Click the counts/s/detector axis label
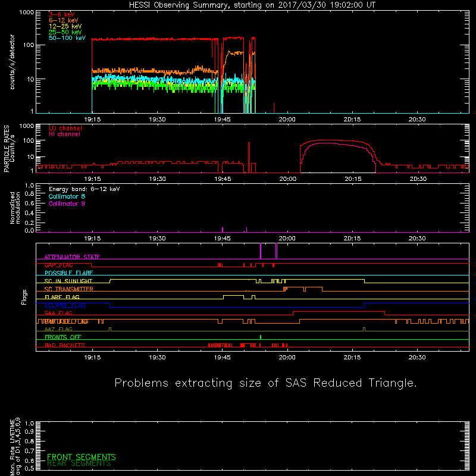Image resolution: width=476 pixels, height=476 pixels. tap(12, 62)
